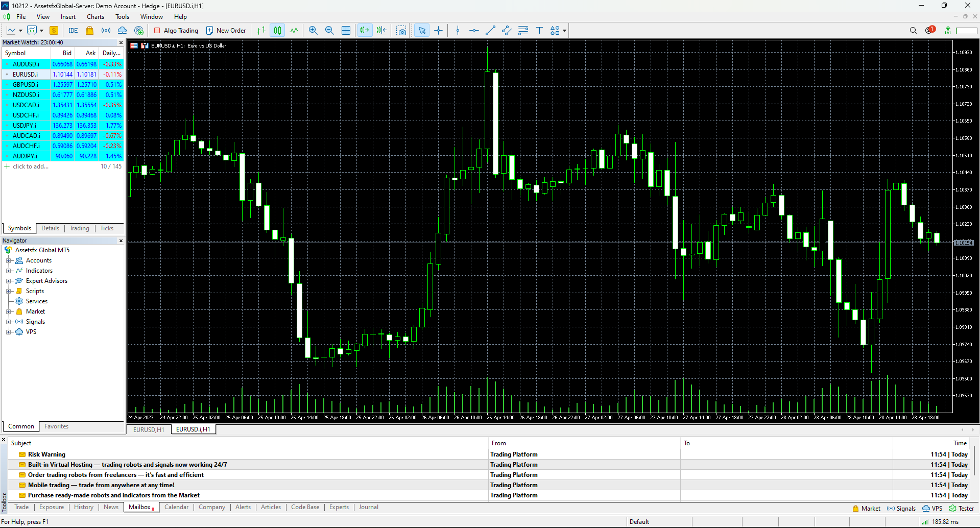
Task: Expand the Indicators tree node
Action: click(8, 271)
